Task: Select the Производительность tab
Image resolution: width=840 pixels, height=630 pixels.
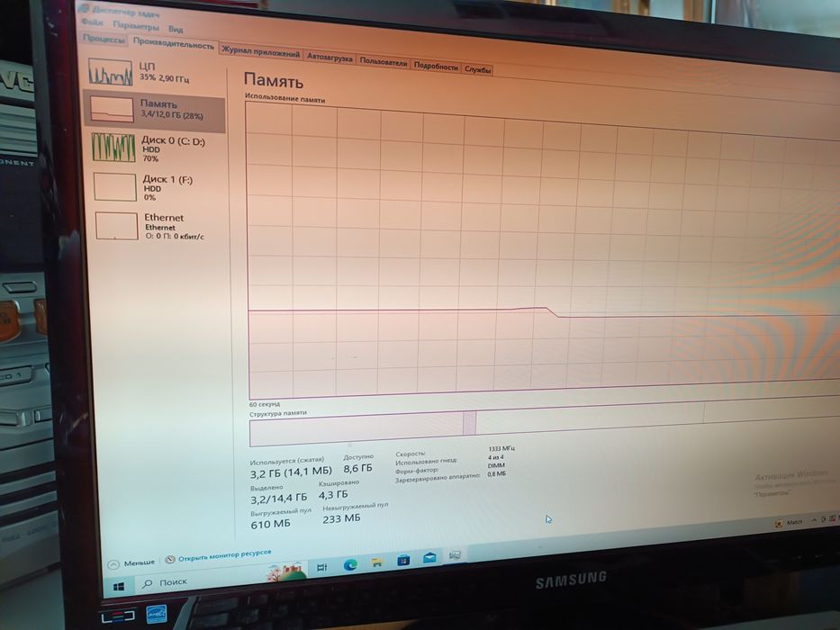Action: (174, 44)
